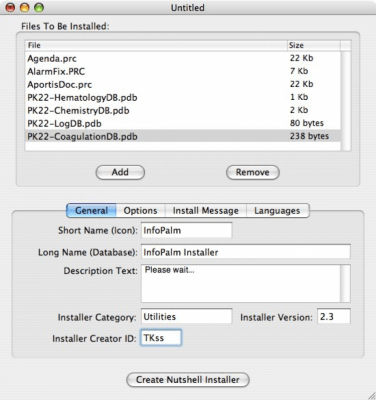Select the Languages tab
Viewport: 376px width, 400px height.
click(x=277, y=211)
